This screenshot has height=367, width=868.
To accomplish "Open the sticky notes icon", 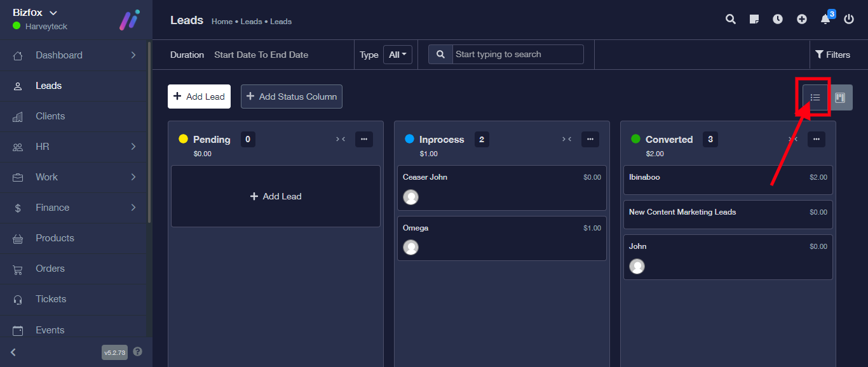I will point(754,20).
